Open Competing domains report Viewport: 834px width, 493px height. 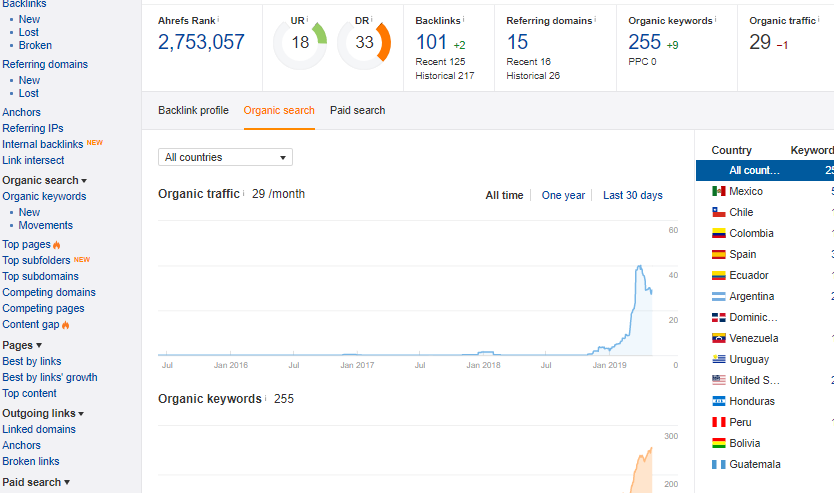coord(49,292)
